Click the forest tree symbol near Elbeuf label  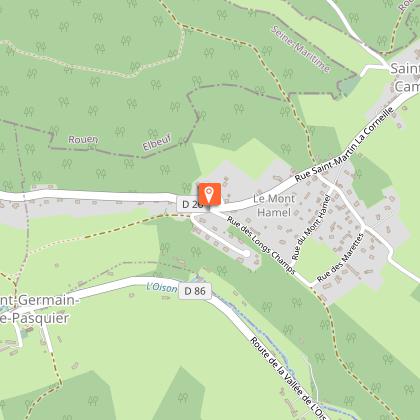click(153, 134)
